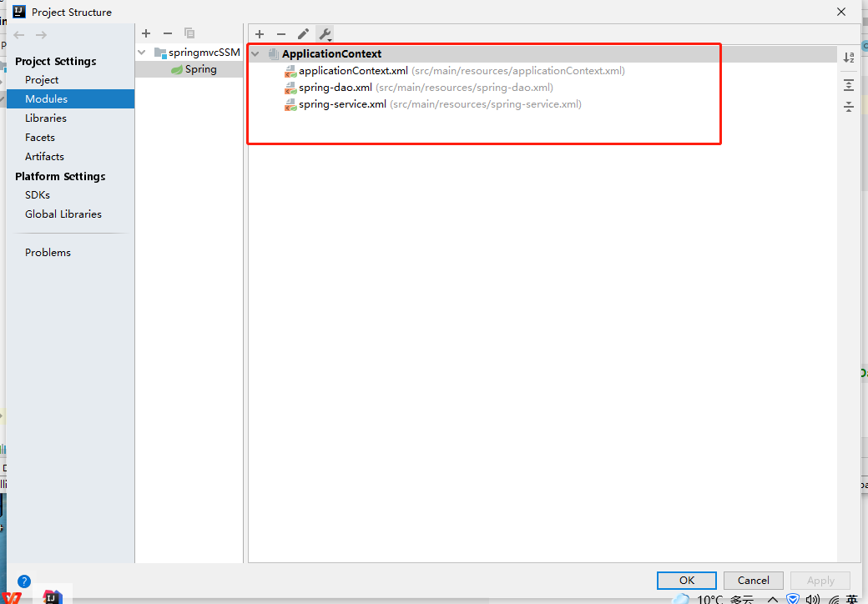Select the ApplicationContext fileset row

tap(542, 53)
